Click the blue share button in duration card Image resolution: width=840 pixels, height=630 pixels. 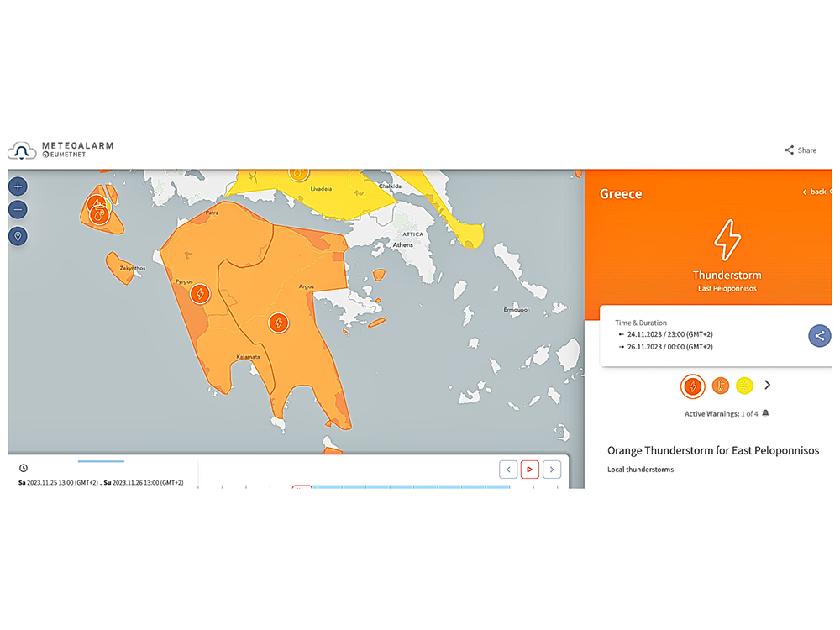pos(820,336)
